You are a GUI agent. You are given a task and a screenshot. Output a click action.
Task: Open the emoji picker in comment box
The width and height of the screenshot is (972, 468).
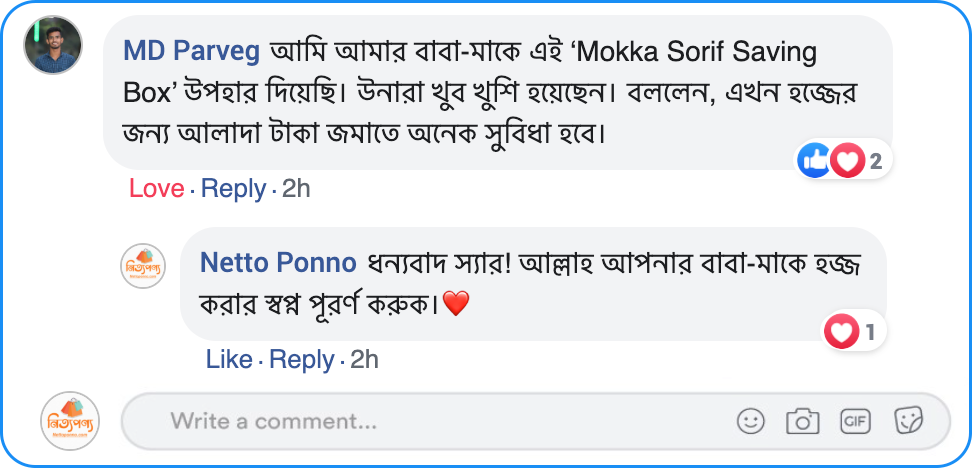coord(751,421)
